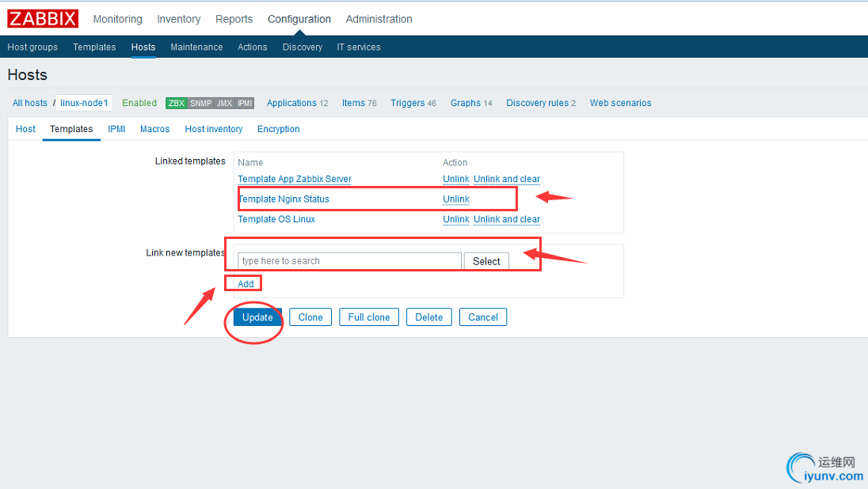Unlink Template OS Linux

coord(456,219)
